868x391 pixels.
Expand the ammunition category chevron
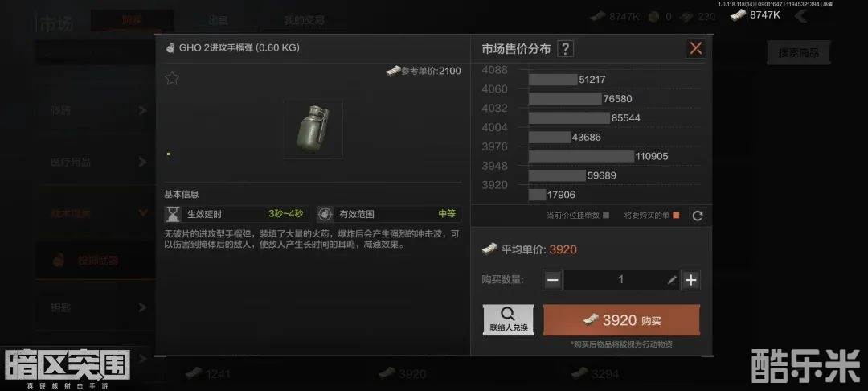(142, 111)
